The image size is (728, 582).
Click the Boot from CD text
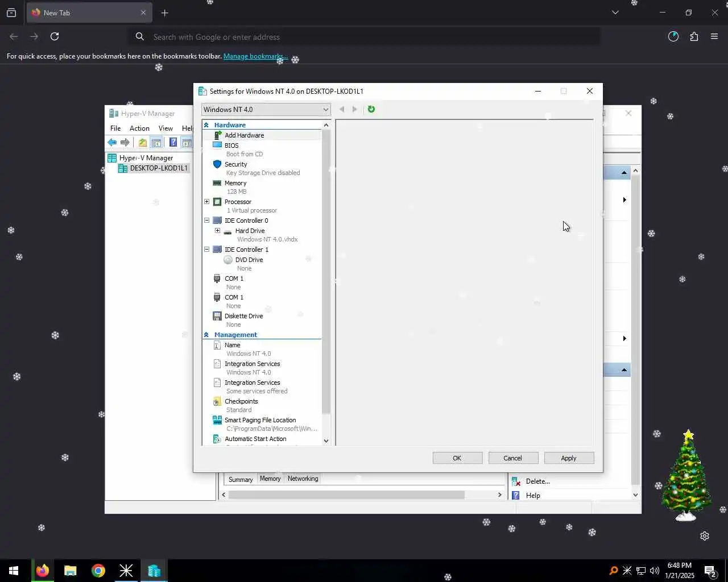point(245,154)
